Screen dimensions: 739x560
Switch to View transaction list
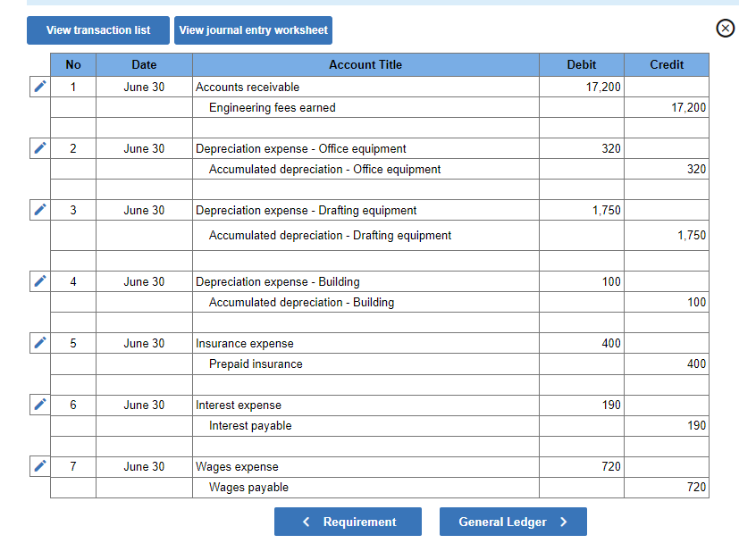click(97, 29)
